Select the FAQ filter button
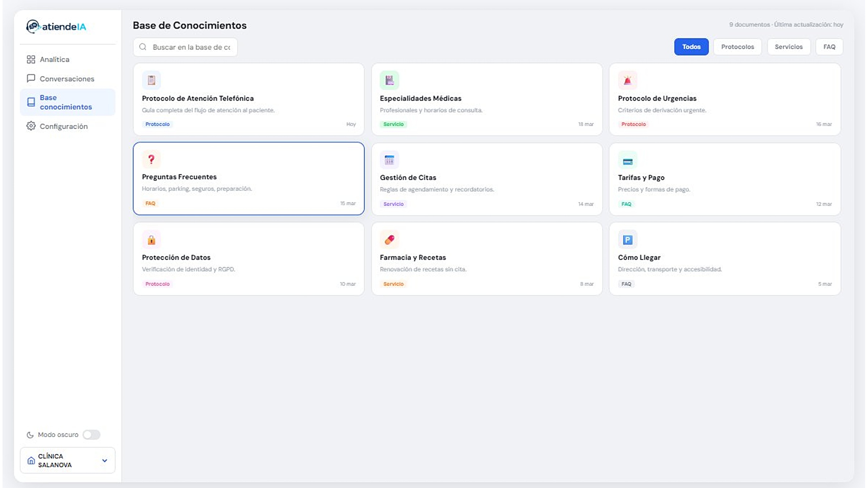The width and height of the screenshot is (868, 488). click(829, 47)
